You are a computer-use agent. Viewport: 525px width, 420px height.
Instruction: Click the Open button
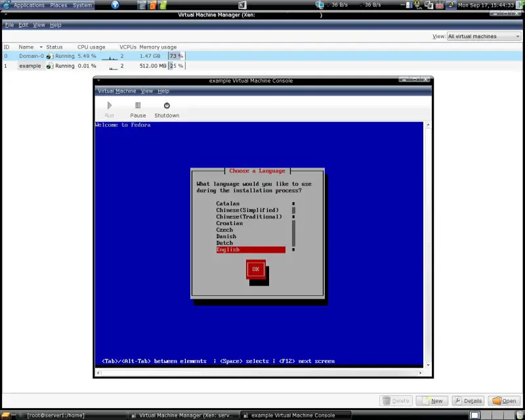coord(504,401)
